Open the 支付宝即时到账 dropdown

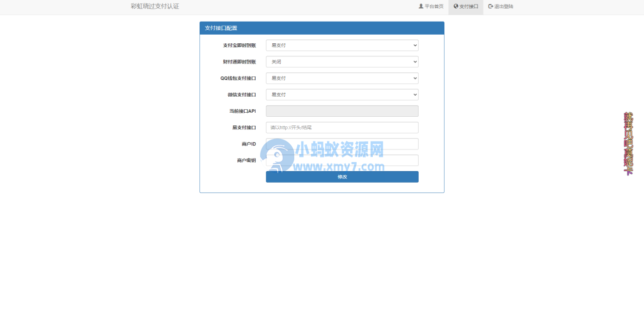coord(342,45)
